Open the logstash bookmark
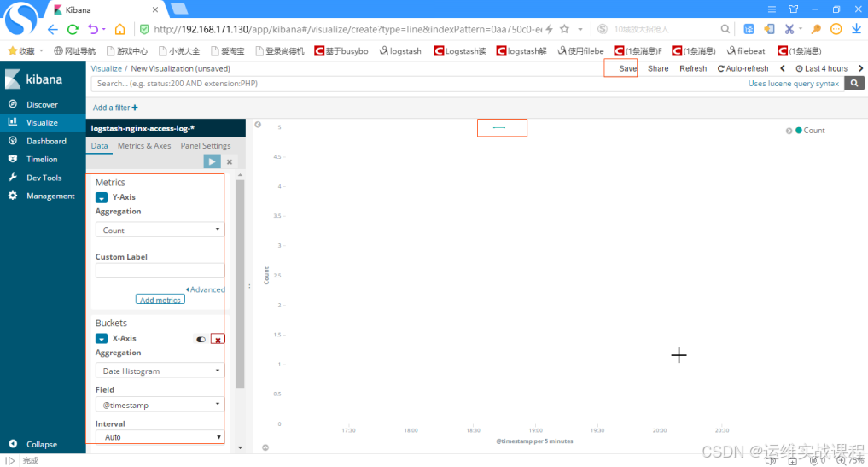Viewport: 868px width, 467px height. point(400,51)
